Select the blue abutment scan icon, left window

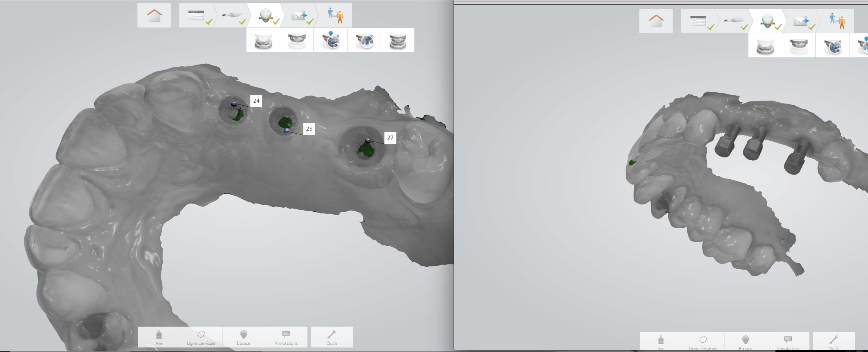click(x=364, y=40)
